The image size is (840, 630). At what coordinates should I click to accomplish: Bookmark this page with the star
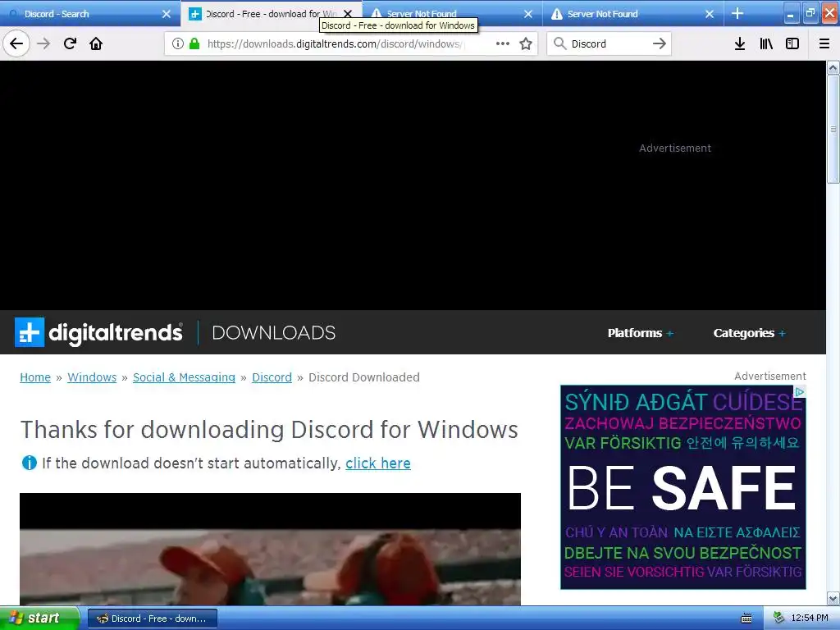526,43
